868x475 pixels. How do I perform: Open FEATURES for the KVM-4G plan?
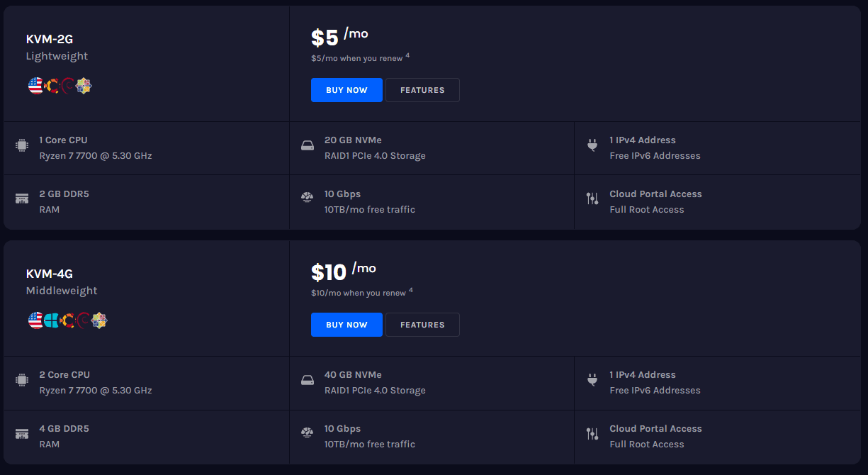[x=422, y=325]
